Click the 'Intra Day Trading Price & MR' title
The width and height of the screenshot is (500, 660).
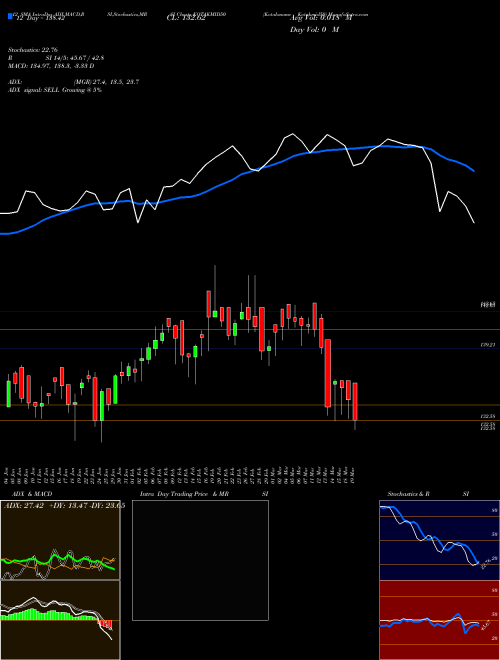pos(184,494)
